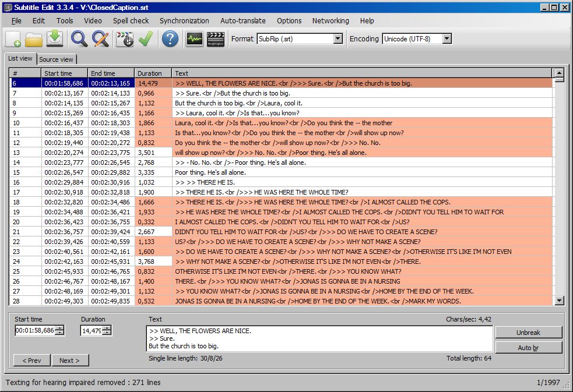Click the Start time column header
The height and width of the screenshot is (392, 573).
[x=64, y=73]
